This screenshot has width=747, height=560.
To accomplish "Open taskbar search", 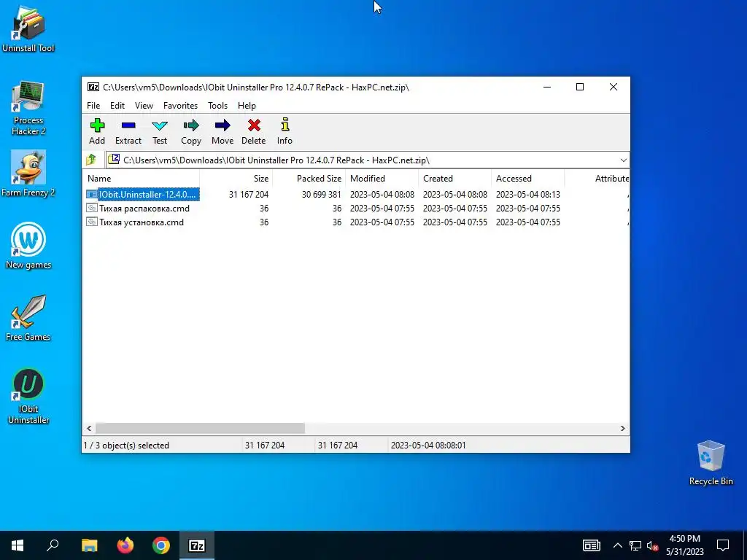I will pyautogui.click(x=53, y=545).
